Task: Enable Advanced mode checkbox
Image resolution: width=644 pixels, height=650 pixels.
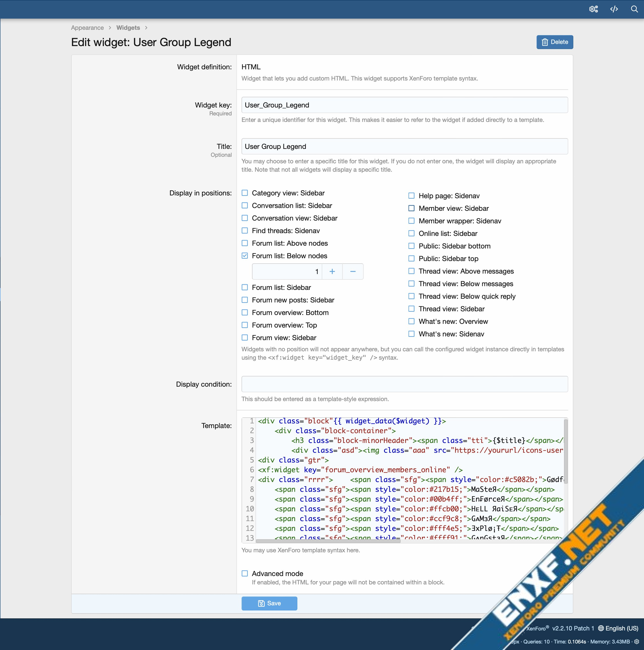Action: tap(245, 573)
